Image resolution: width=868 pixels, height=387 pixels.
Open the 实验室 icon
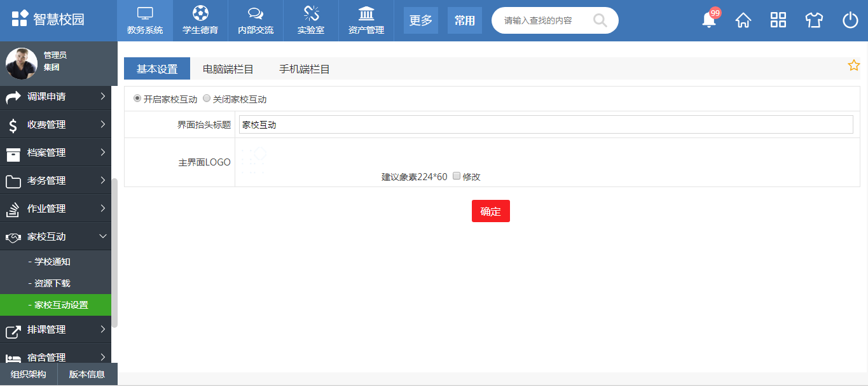(x=311, y=13)
